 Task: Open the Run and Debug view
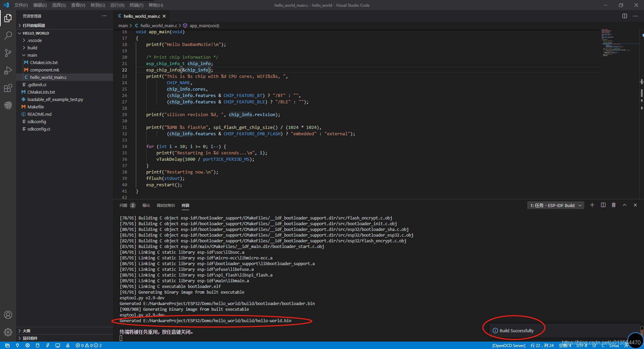(8, 70)
